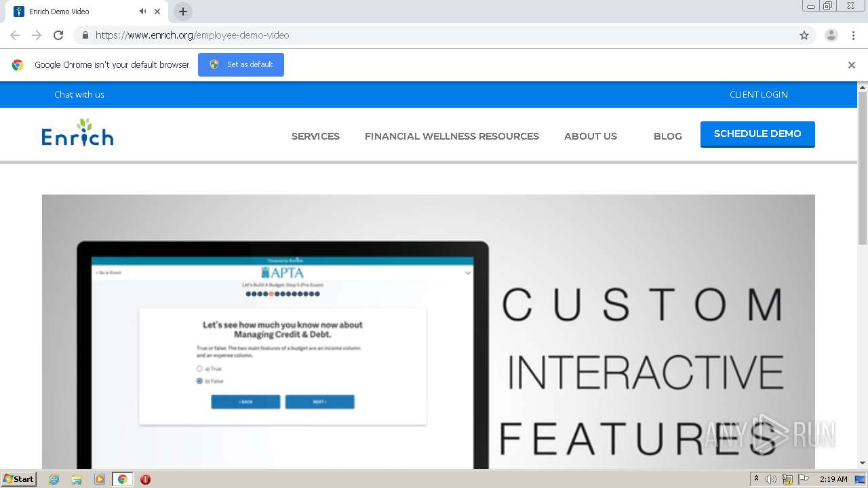Play the Custom Interactive Features demo video
This screenshot has height=488, width=868.
coord(429,331)
